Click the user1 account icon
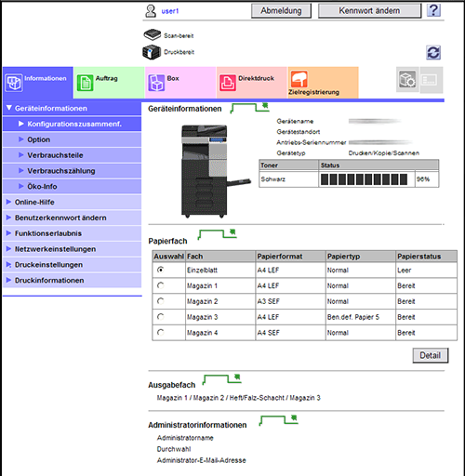465x476 pixels. point(151,11)
